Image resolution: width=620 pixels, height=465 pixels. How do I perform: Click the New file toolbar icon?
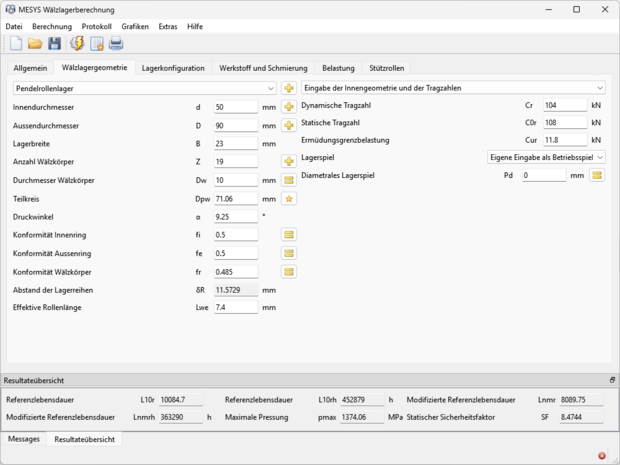click(x=15, y=43)
